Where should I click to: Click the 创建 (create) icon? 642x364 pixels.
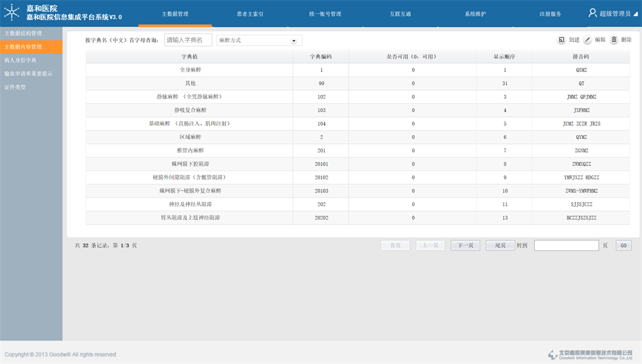coord(561,40)
